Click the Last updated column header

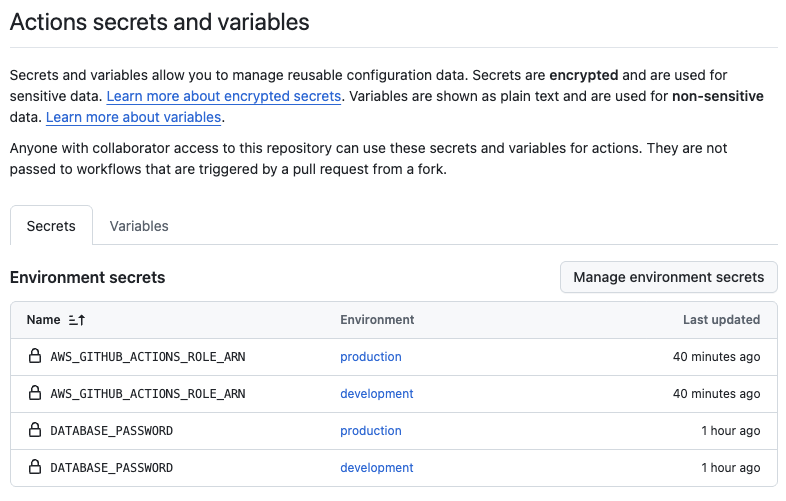pos(721,320)
